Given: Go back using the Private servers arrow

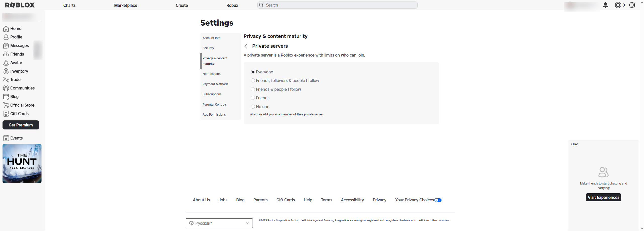Looking at the screenshot, I should (246, 46).
